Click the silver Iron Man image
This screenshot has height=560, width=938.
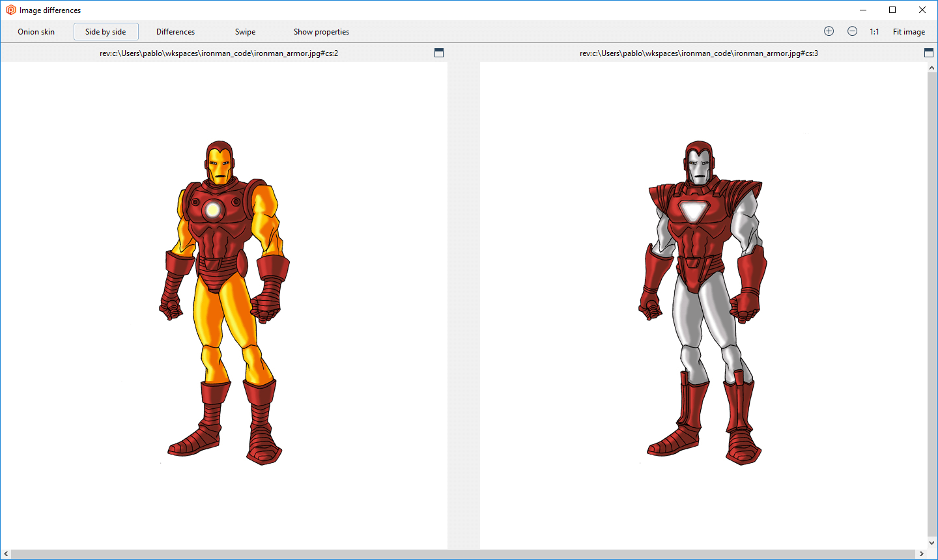[x=702, y=303]
